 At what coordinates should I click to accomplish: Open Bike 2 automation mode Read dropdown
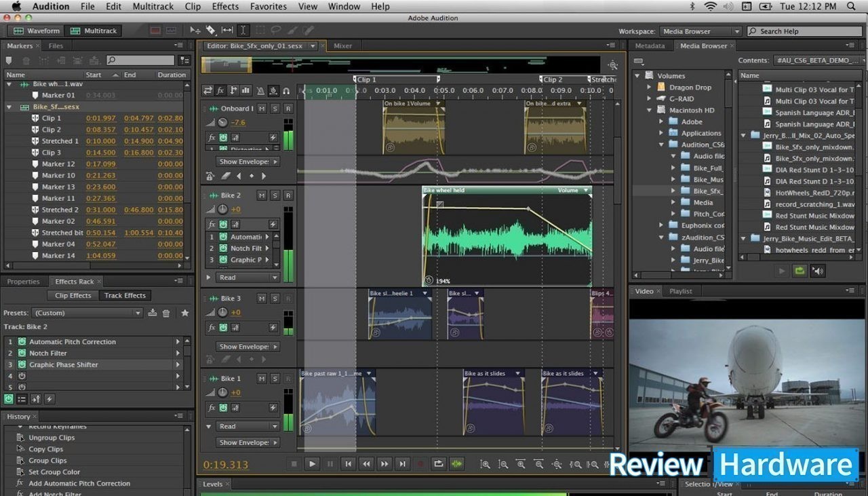pyautogui.click(x=248, y=278)
